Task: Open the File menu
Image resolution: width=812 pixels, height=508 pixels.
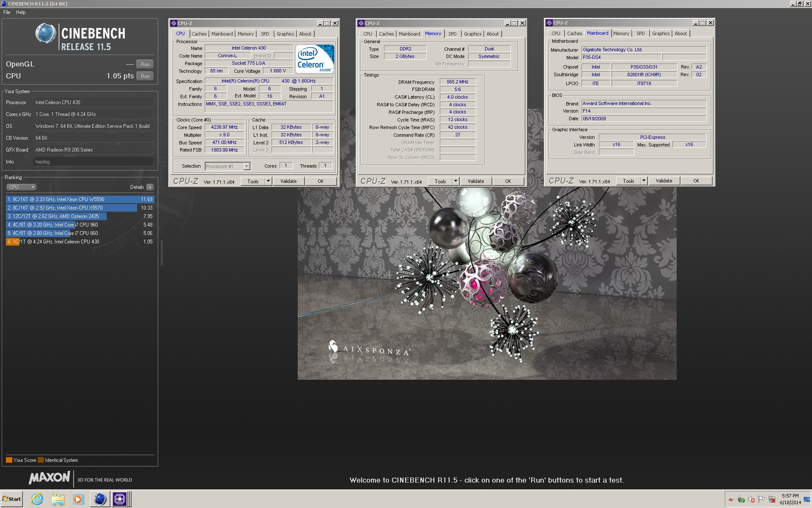Action: (x=7, y=12)
